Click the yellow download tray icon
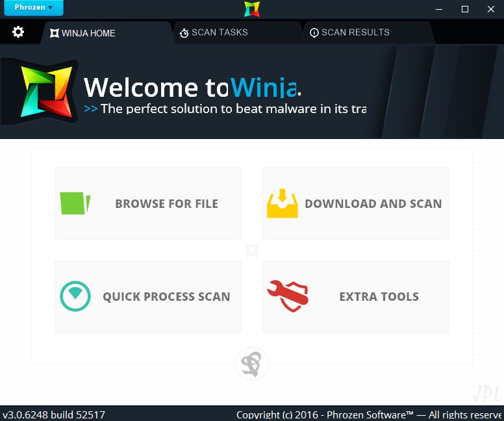The width and height of the screenshot is (504, 421). point(283,203)
